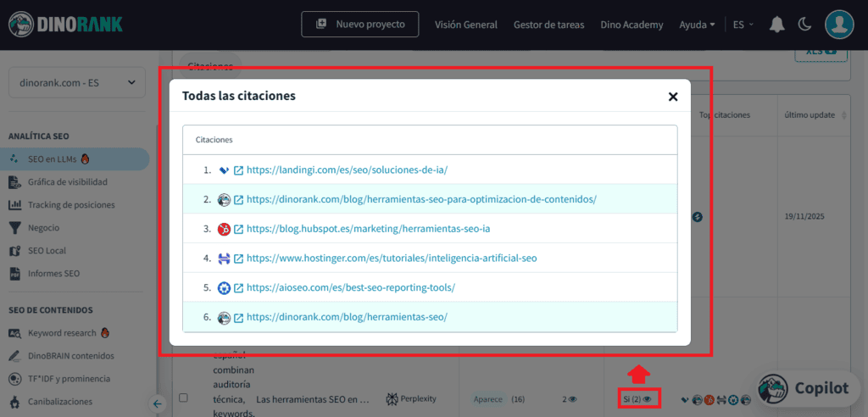
Task: Open landingi.com soluciones-de-ia link
Action: [x=347, y=170]
